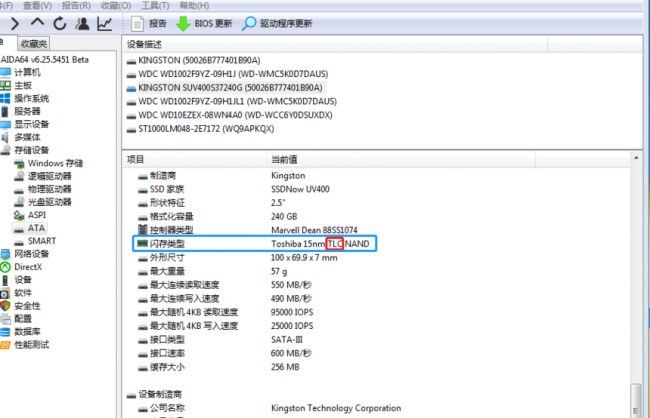Select DirectX in the tree
650x418 pixels.
coord(21,267)
